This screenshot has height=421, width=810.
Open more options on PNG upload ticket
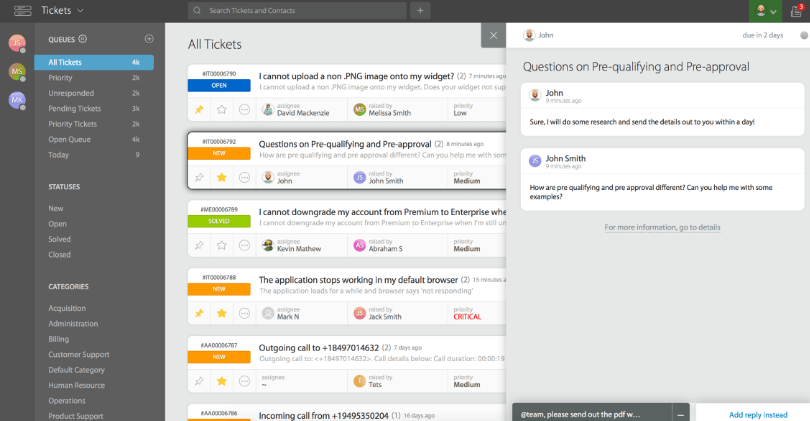pos(244,110)
